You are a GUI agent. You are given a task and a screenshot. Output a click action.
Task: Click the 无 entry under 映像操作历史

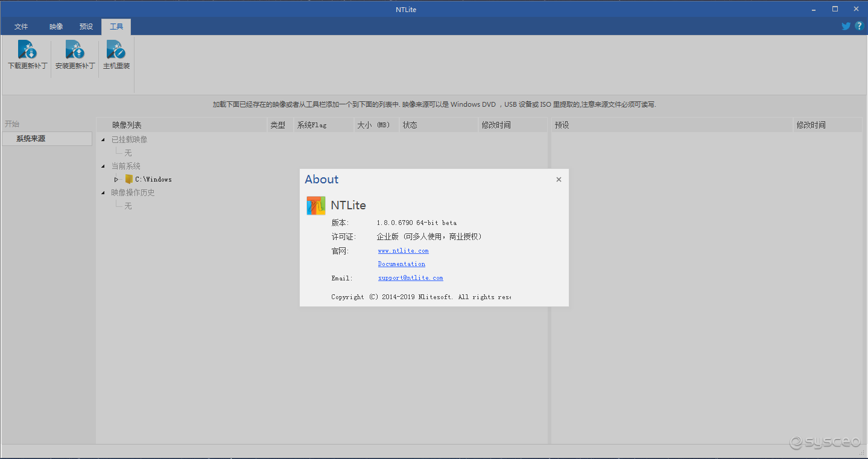(x=128, y=206)
